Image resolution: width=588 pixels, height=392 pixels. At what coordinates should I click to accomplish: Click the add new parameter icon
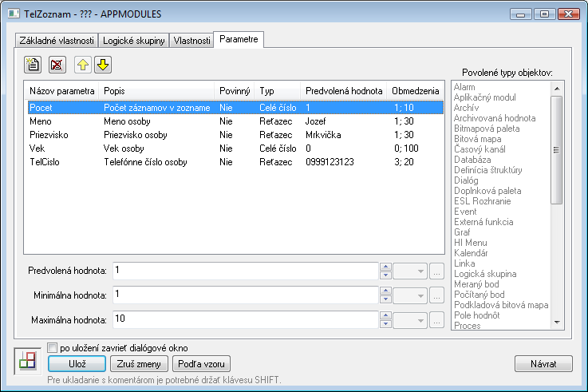tap(33, 64)
